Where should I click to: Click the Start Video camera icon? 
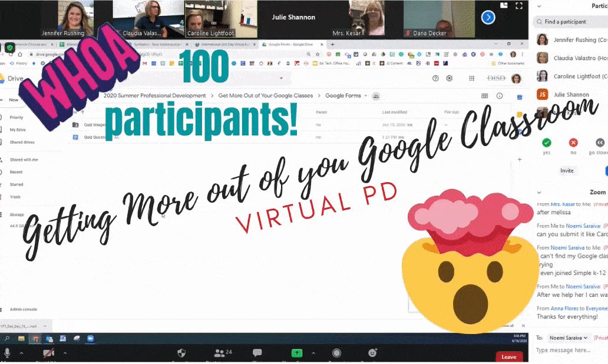pyautogui.click(x=48, y=353)
